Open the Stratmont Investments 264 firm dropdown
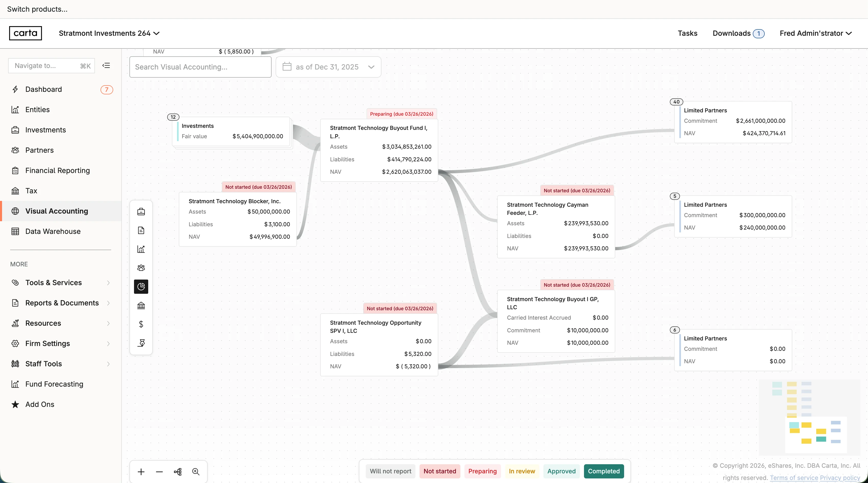 [109, 33]
